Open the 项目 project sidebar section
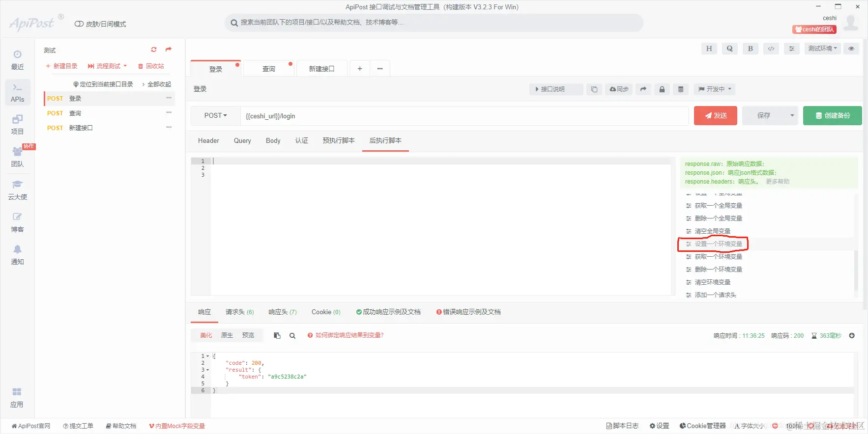 [x=17, y=125]
